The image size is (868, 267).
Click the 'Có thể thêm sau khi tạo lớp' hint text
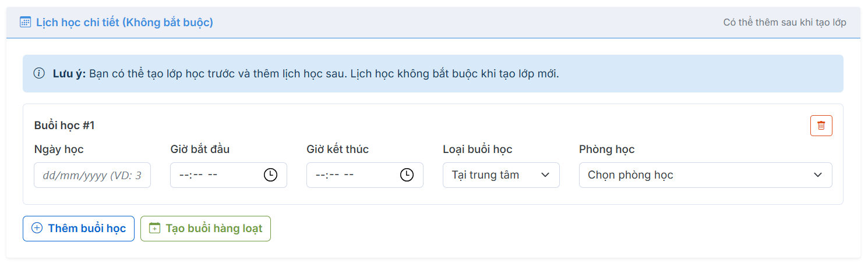pos(784,23)
